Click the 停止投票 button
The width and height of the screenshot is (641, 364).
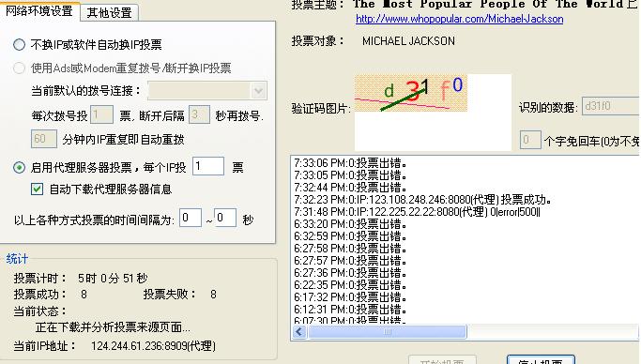click(541, 360)
